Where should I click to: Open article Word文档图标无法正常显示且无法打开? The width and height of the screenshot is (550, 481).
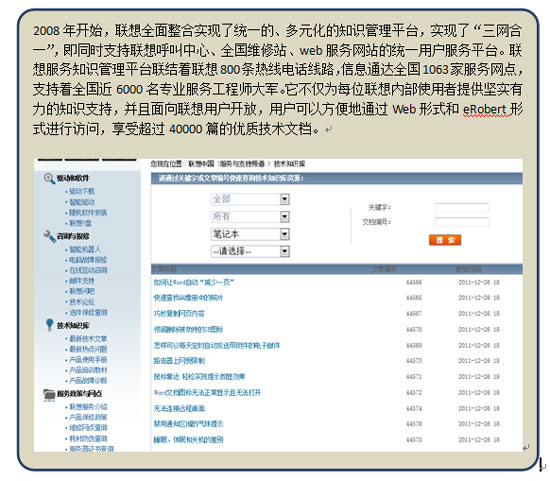(207, 393)
